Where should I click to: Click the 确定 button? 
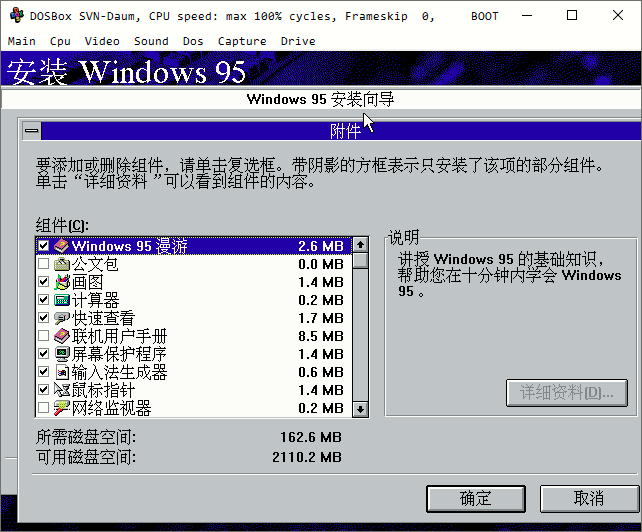point(476,498)
